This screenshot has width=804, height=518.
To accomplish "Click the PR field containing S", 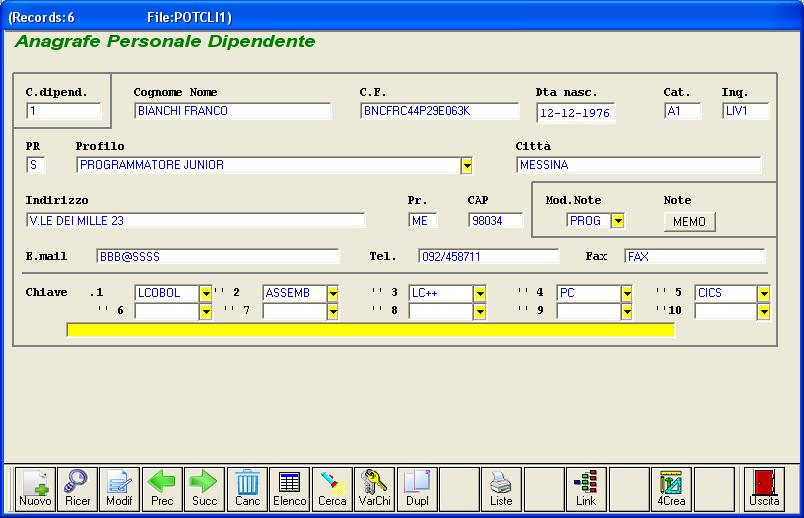I will click(35, 165).
